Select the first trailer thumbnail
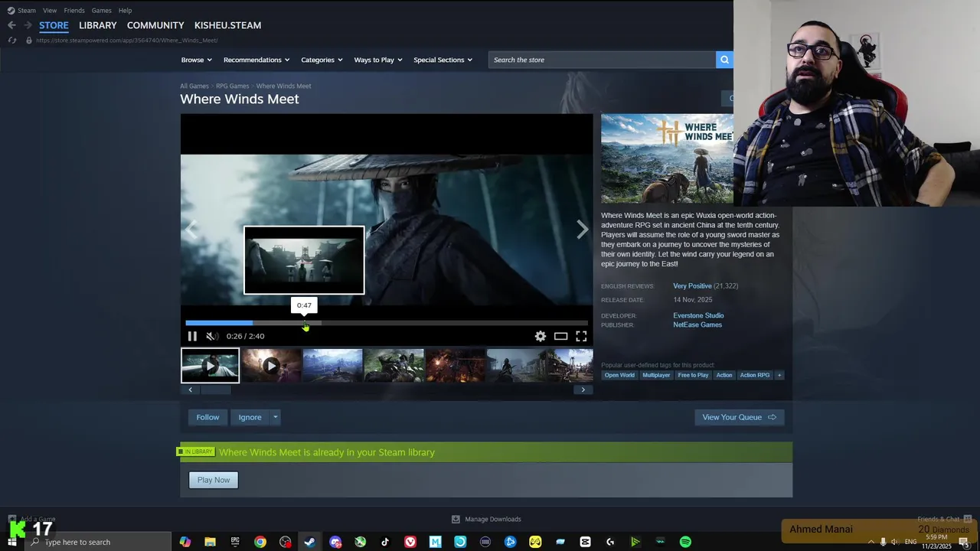 click(210, 366)
